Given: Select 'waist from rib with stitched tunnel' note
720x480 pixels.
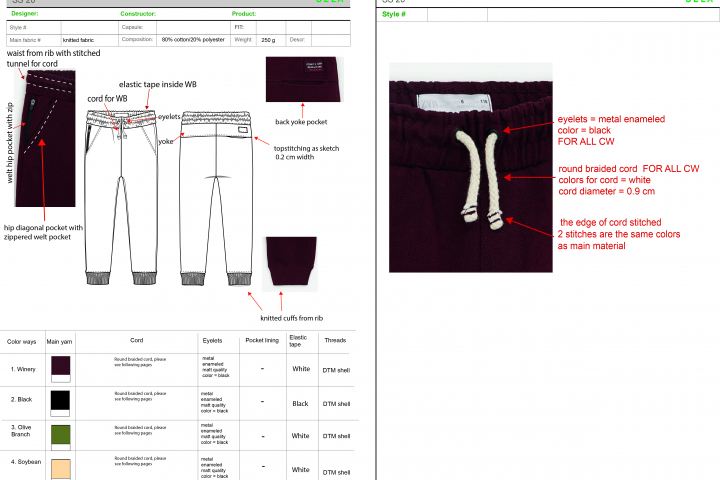Looking at the screenshot, I should pos(53,58).
